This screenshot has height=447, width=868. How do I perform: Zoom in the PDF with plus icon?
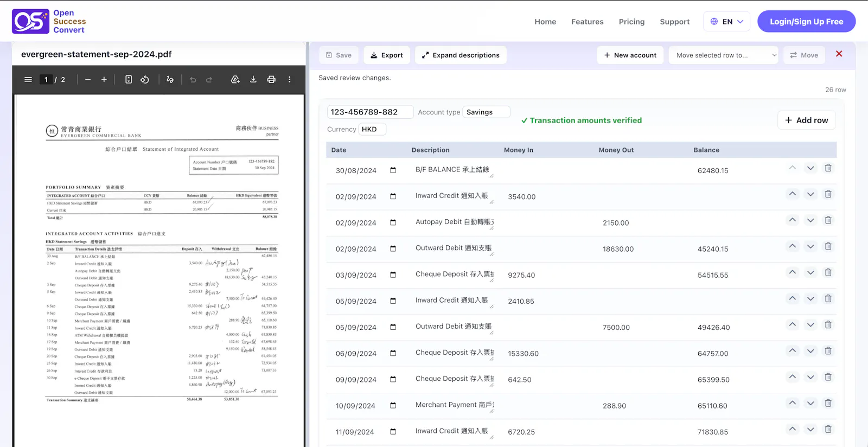pos(104,80)
